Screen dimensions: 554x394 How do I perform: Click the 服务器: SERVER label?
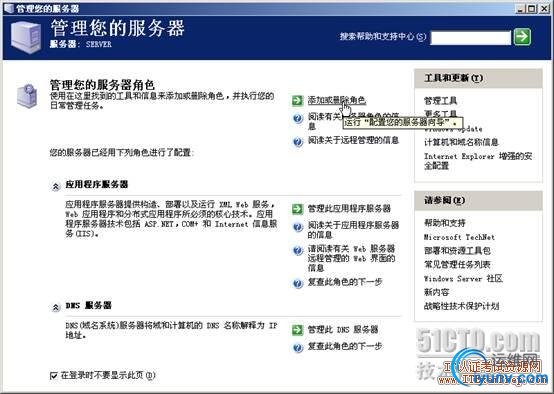click(x=81, y=44)
